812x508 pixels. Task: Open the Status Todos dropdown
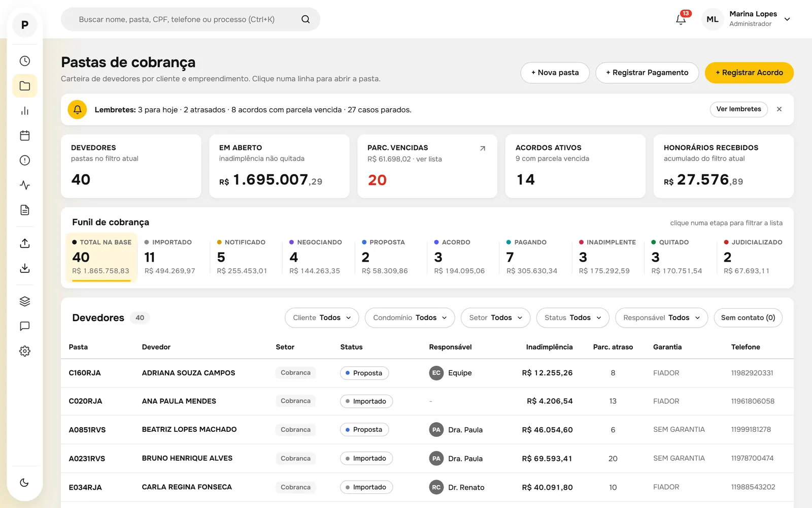click(573, 318)
